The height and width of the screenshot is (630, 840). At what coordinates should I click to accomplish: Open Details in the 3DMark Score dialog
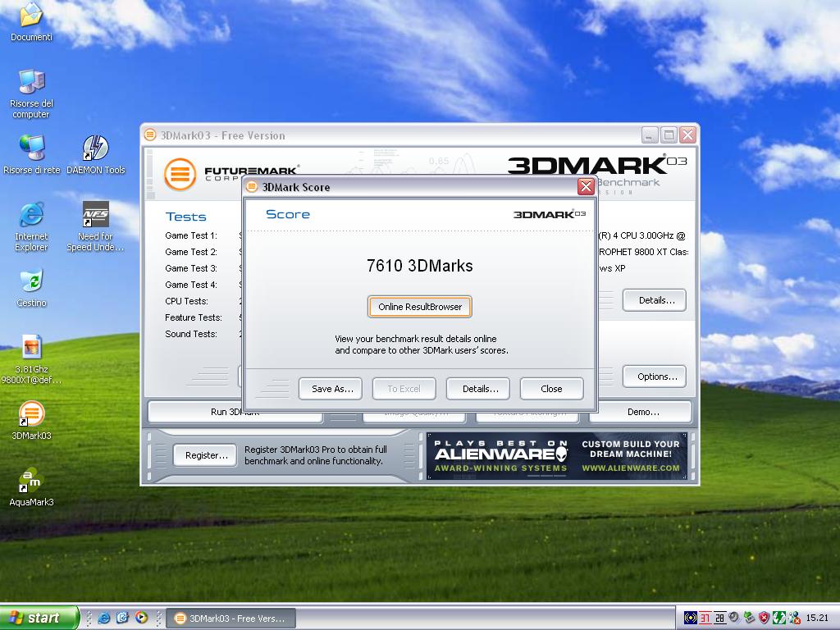(480, 389)
